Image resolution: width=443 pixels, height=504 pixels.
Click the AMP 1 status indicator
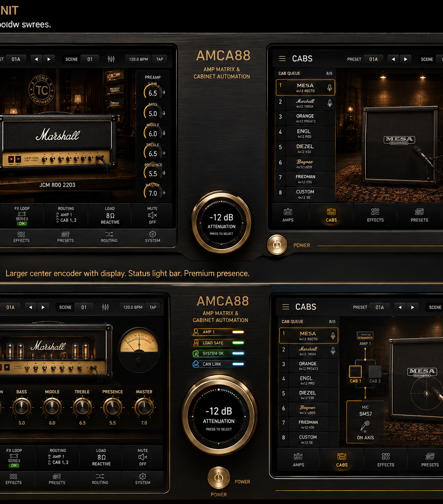[218, 332]
